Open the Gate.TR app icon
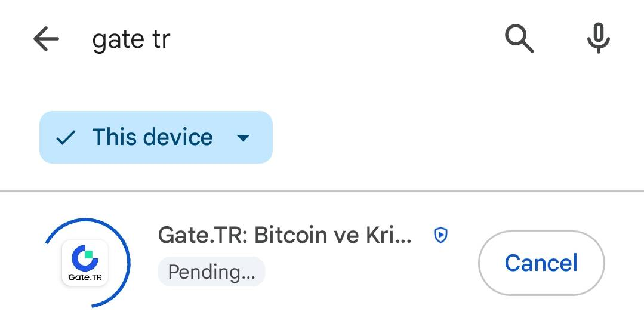This screenshot has width=644, height=330. click(x=85, y=263)
